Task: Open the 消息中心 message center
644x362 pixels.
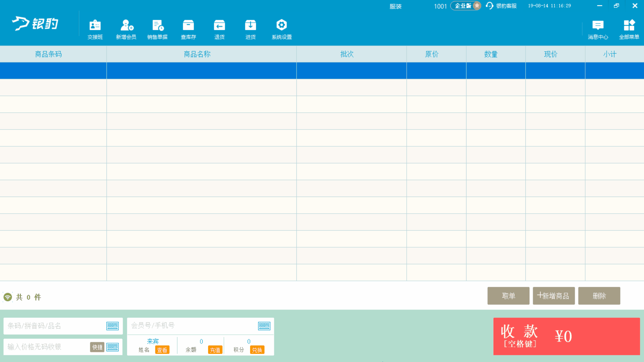Action: click(x=598, y=29)
